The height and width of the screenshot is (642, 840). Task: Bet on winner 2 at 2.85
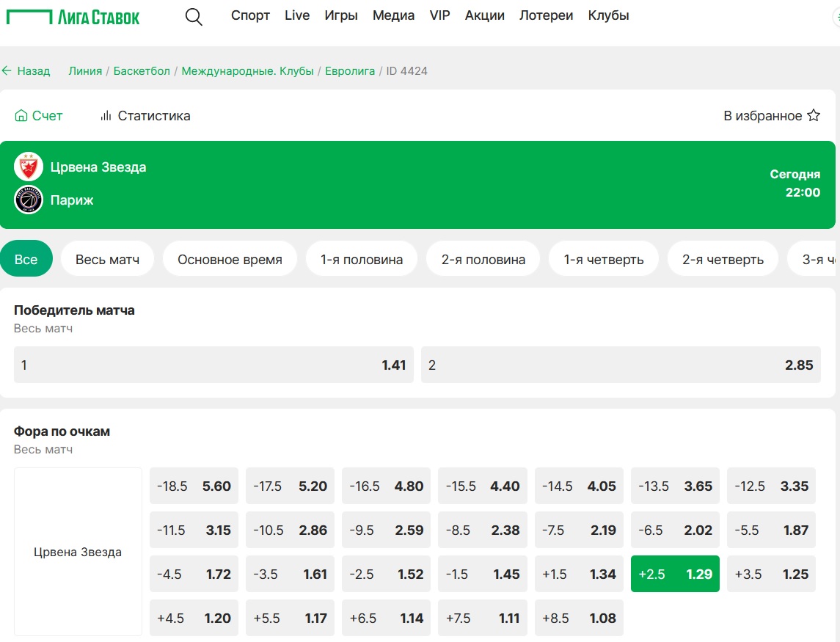pos(621,365)
